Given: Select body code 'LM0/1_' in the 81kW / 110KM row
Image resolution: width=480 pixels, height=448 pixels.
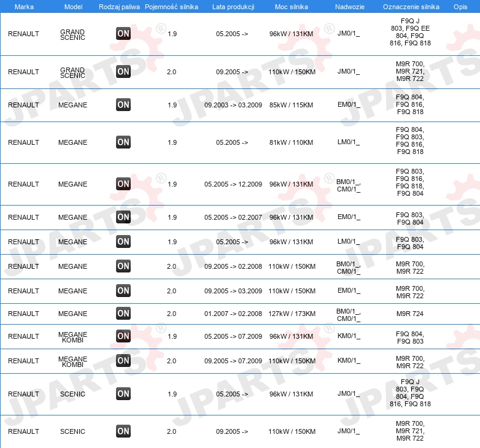Looking at the screenshot, I should [349, 142].
